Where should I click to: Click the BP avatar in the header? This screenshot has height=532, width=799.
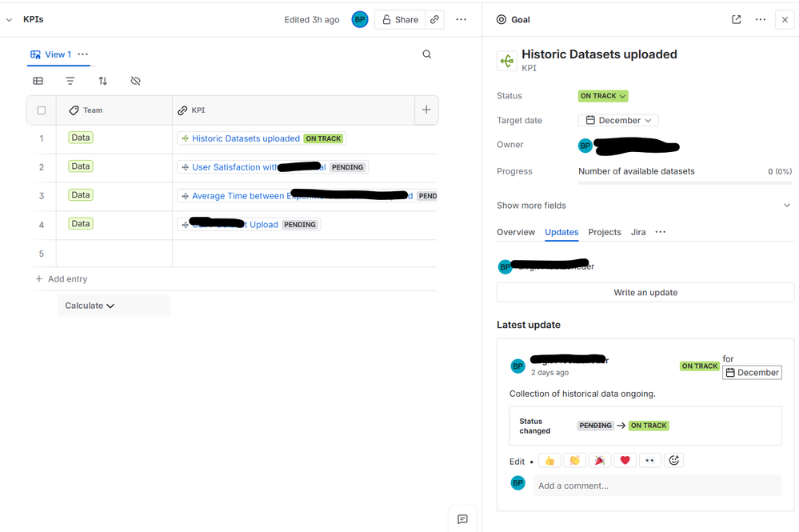click(360, 20)
